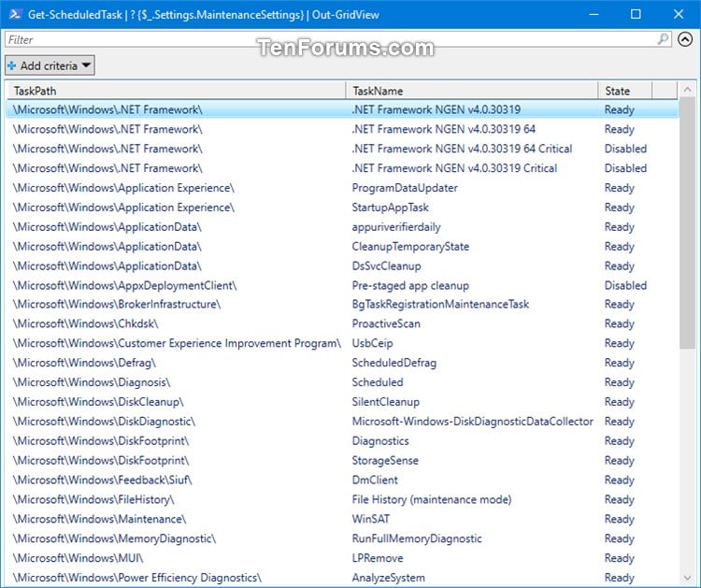Select BgTaskRegistrationMaintenanceTask row

[342, 304]
